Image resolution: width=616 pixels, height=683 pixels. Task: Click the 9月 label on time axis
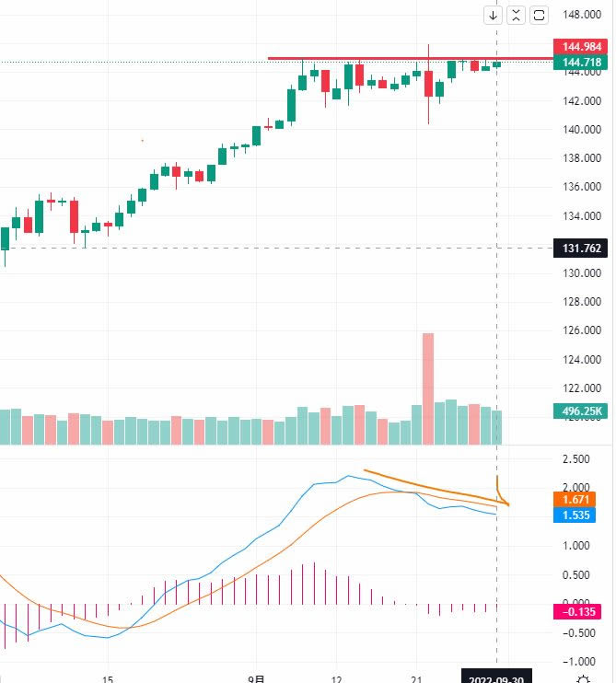point(259,678)
